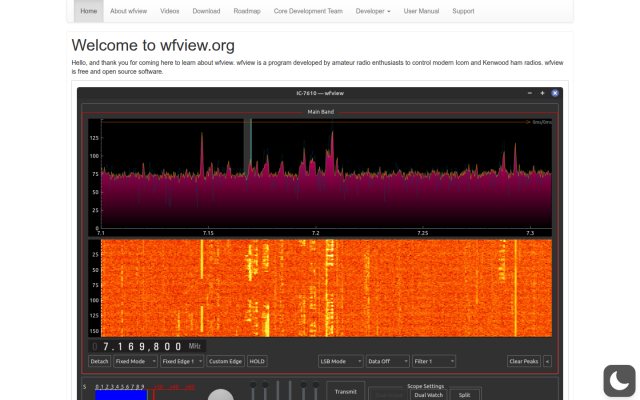
Task: Go to the Download page tab
Action: pos(206,11)
